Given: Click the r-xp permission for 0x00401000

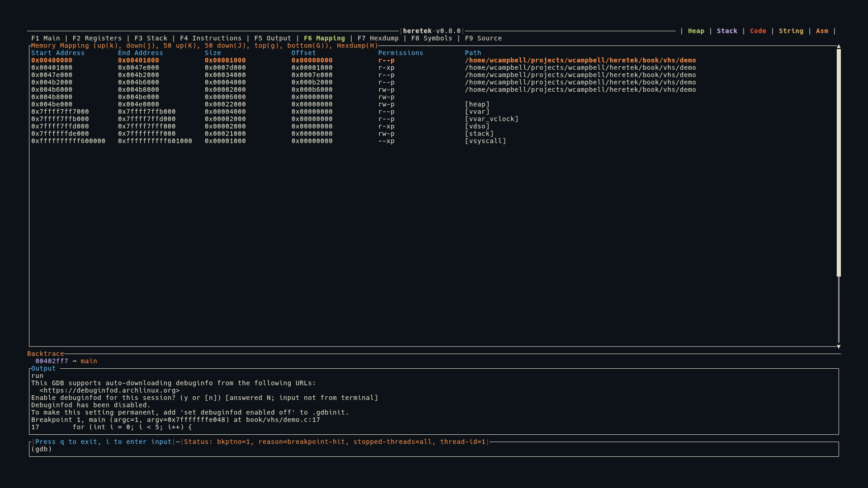Looking at the screenshot, I should coord(386,68).
